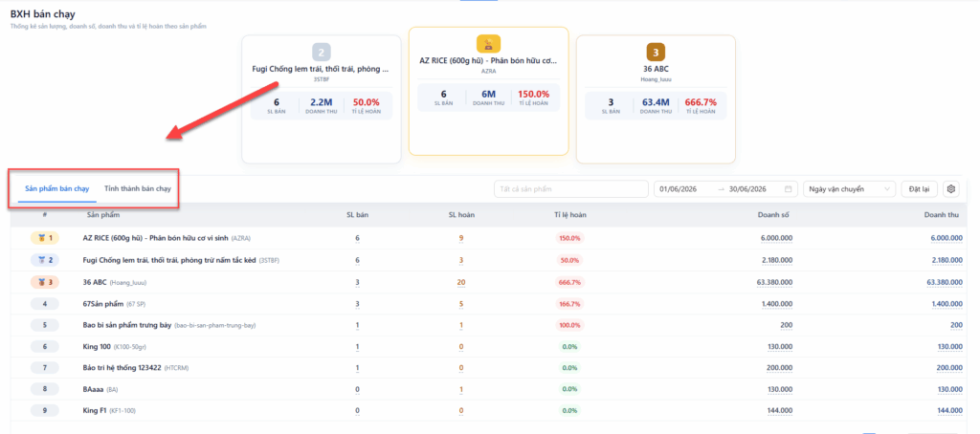Click the silver medal rank 2 badge in table
The height and width of the screenshot is (434, 980).
pos(45,260)
